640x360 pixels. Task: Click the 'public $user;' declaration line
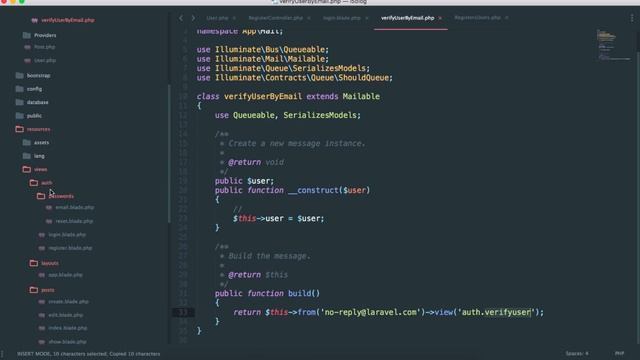[x=244, y=181]
